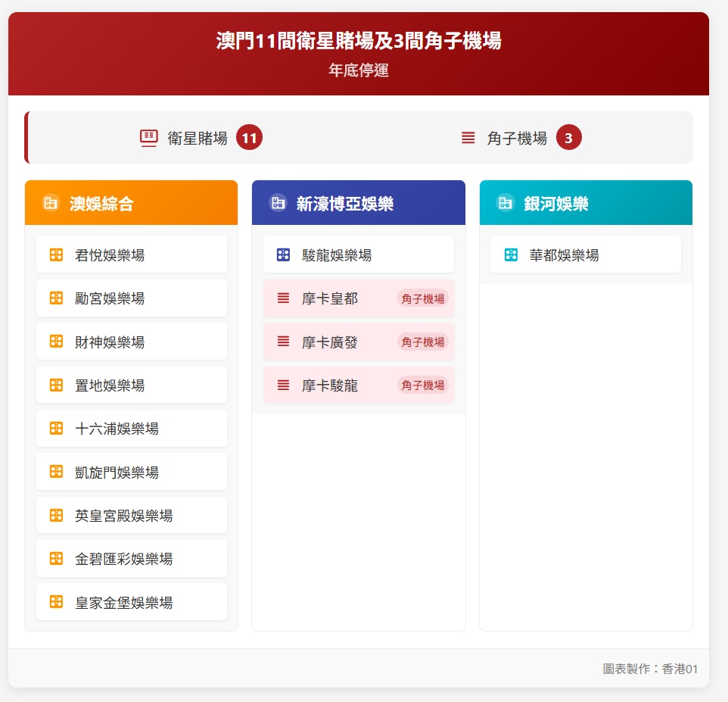Select the 澳娛綜合 column header
This screenshot has height=702, width=728.
[x=131, y=203]
